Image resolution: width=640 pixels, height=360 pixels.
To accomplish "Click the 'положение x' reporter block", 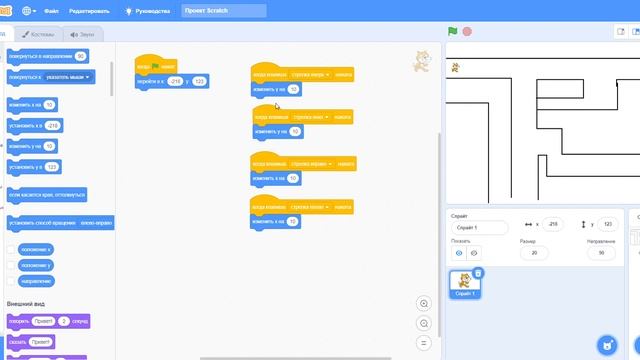I will point(36,249).
